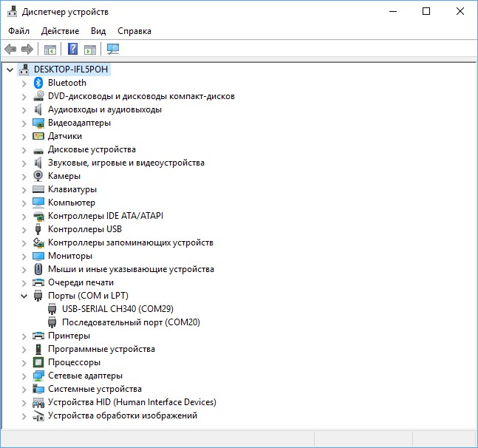The width and height of the screenshot is (478, 448).
Task: Expand the Сетевые адаптеры category
Action: pos(24,376)
